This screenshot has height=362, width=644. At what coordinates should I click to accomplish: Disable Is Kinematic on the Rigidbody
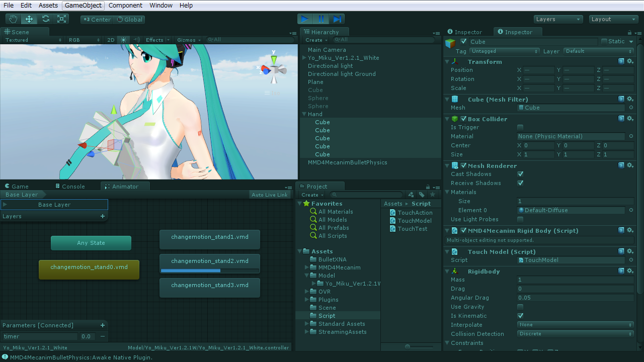point(521,316)
